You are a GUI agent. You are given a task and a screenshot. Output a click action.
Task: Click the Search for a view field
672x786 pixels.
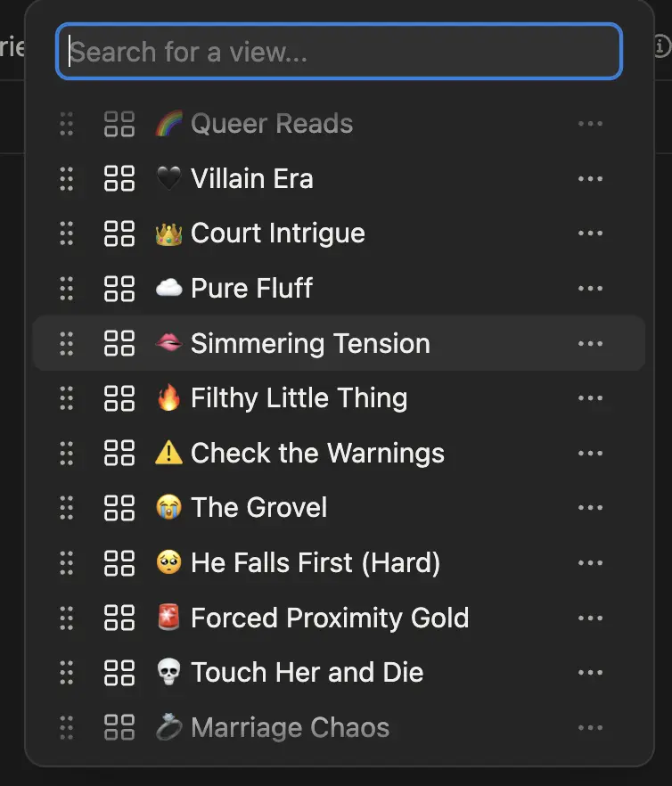pyautogui.click(x=339, y=52)
